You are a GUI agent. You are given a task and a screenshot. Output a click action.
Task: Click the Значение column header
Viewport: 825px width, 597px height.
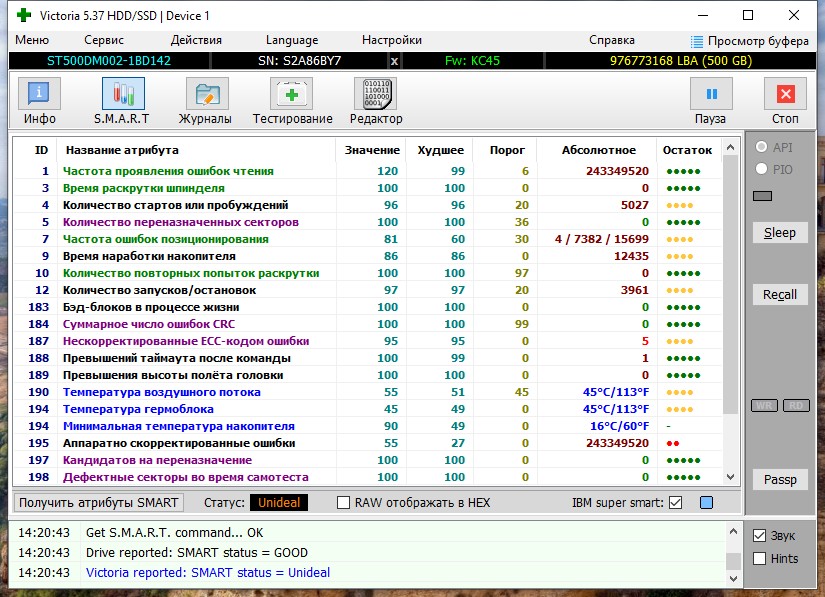(372, 150)
